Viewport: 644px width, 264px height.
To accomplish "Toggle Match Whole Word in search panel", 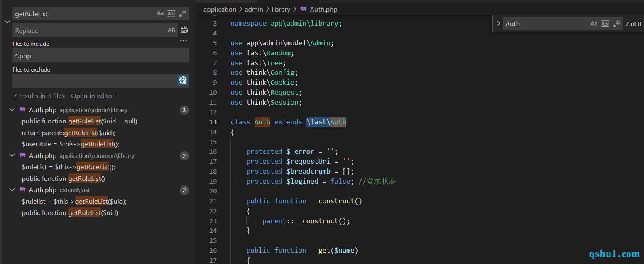I will coord(171,13).
